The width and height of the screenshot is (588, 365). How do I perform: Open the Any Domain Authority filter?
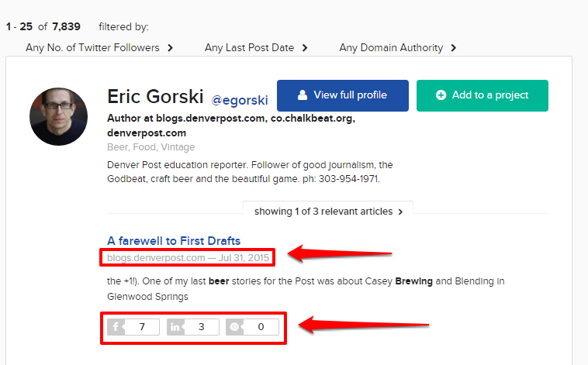coord(397,48)
